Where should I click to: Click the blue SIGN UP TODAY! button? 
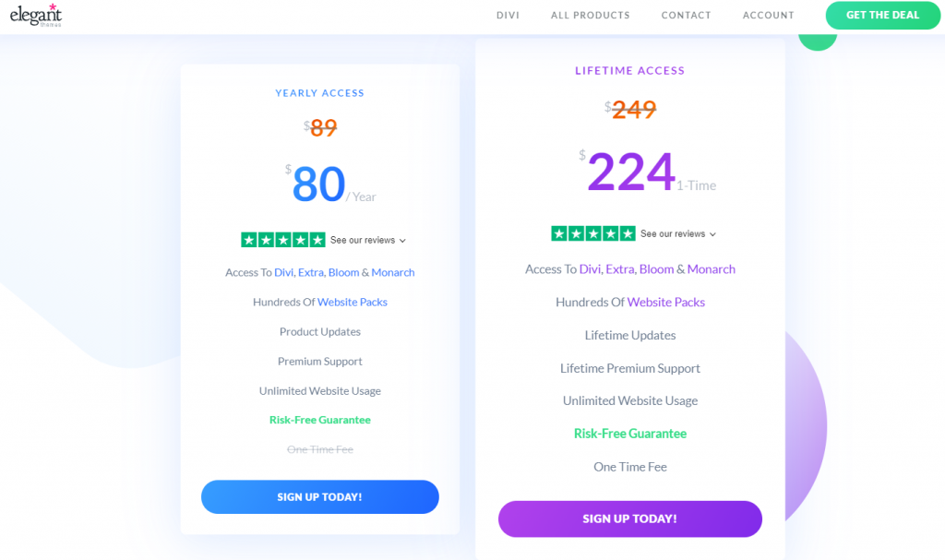[x=320, y=496]
